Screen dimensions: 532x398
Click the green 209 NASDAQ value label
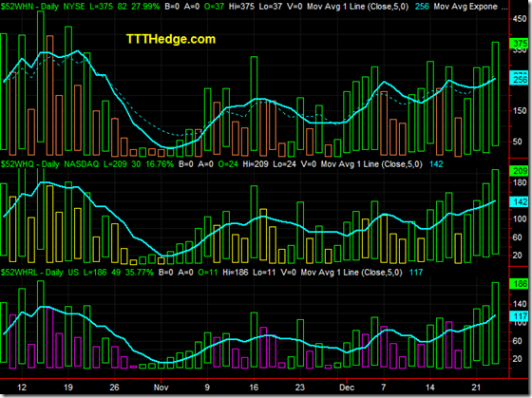(x=520, y=171)
